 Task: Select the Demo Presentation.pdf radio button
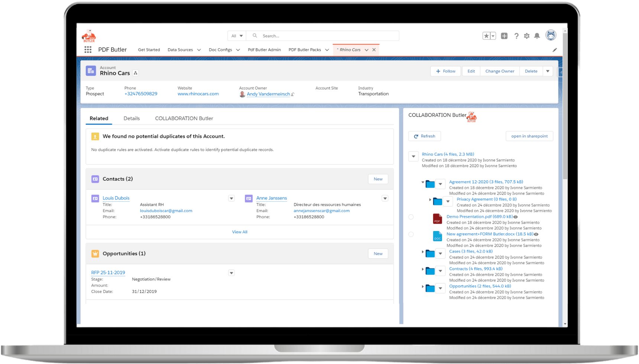click(x=411, y=217)
